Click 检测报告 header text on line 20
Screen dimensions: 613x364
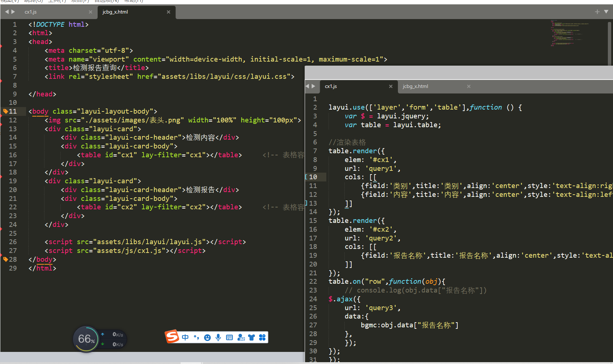coord(200,190)
